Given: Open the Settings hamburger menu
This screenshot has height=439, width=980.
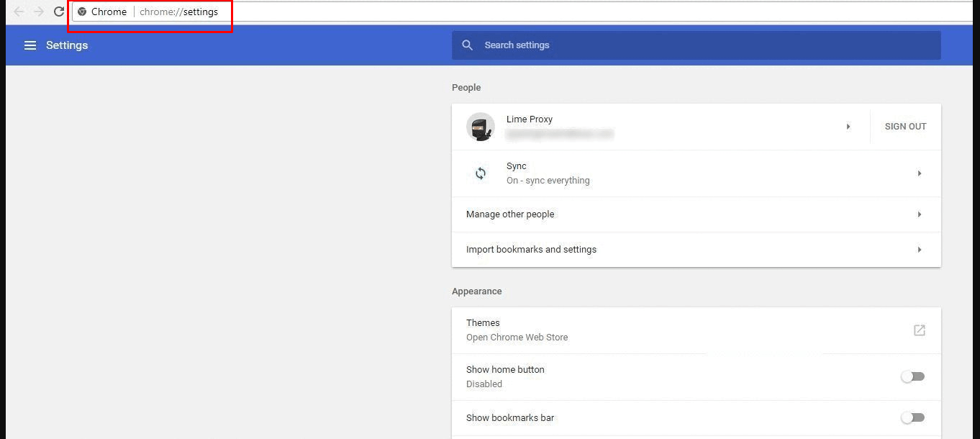Looking at the screenshot, I should click(x=30, y=45).
